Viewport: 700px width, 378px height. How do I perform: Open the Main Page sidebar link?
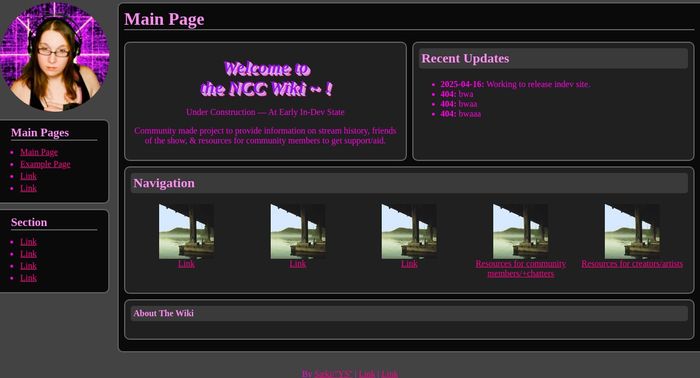coord(39,152)
